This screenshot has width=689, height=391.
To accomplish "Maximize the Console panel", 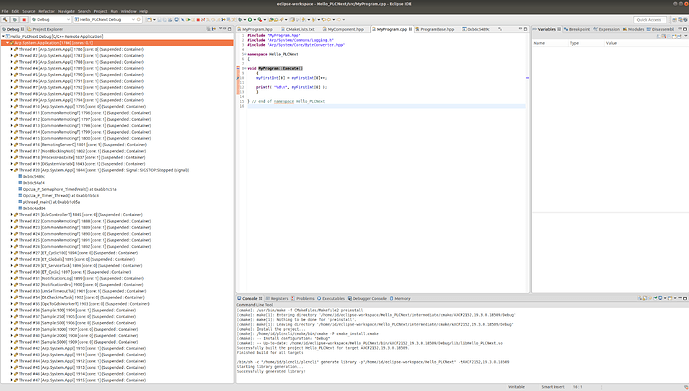I will click(685, 298).
